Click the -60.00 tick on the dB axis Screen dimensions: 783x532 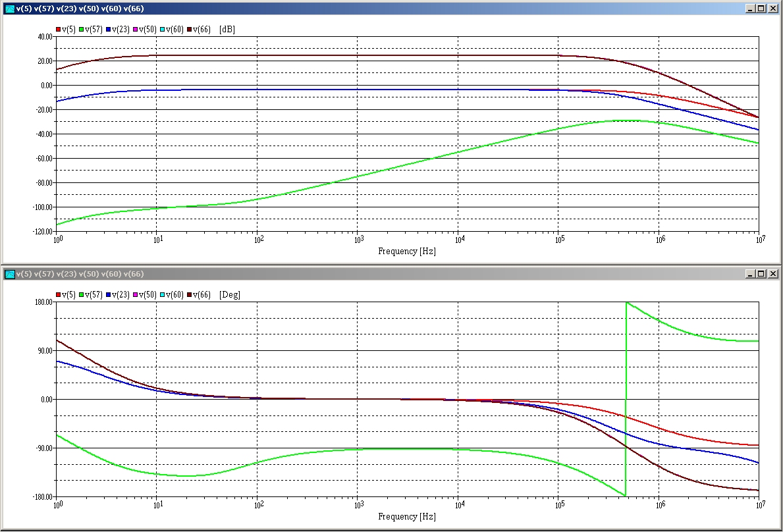pos(44,158)
